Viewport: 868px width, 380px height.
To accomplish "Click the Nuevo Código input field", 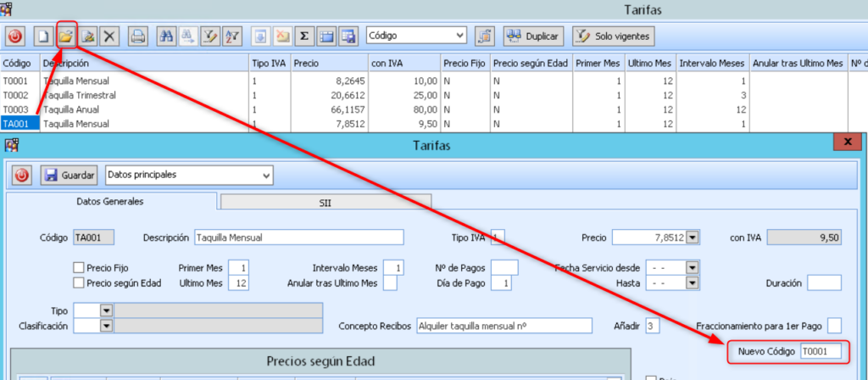I will 820,351.
